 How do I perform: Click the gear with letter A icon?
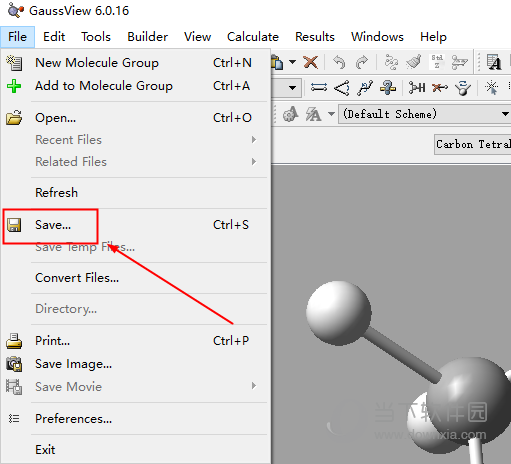tap(290, 114)
